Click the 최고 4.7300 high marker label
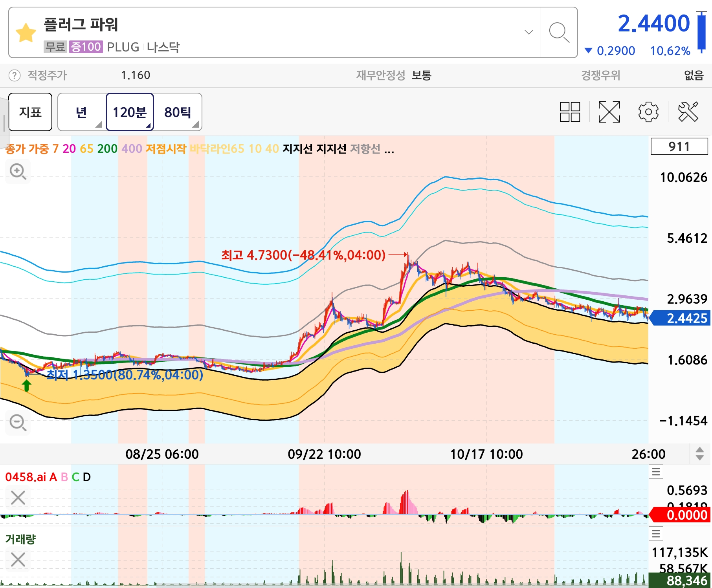This screenshot has width=712, height=588. coord(303,255)
